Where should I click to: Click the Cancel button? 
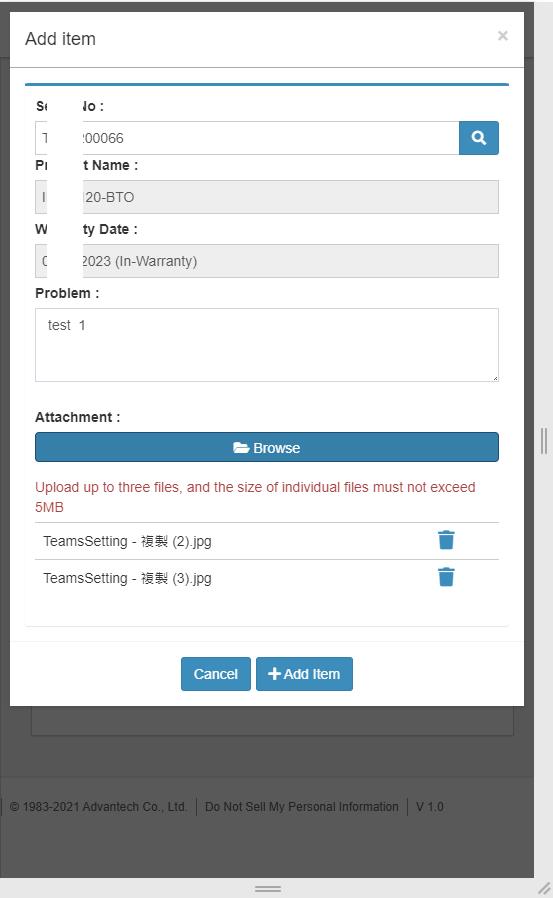coord(216,674)
